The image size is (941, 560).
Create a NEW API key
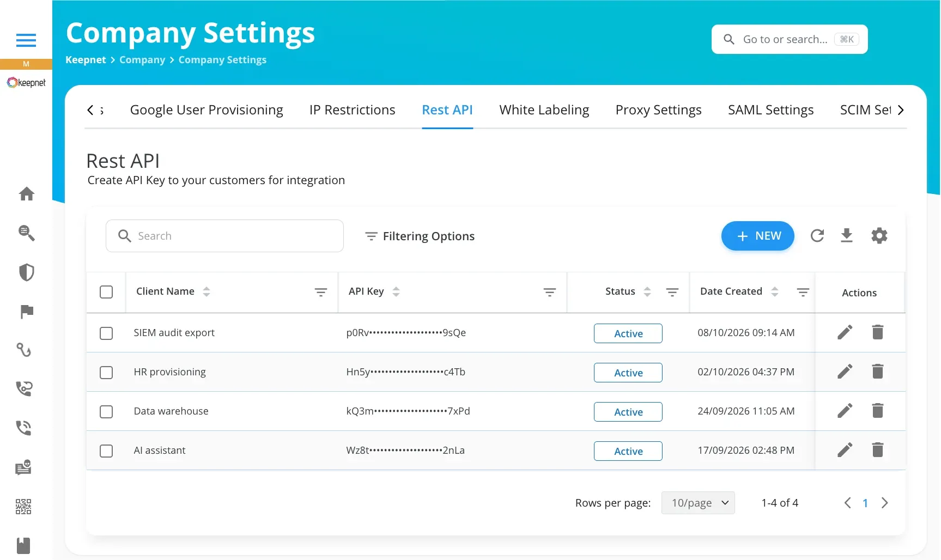point(757,236)
